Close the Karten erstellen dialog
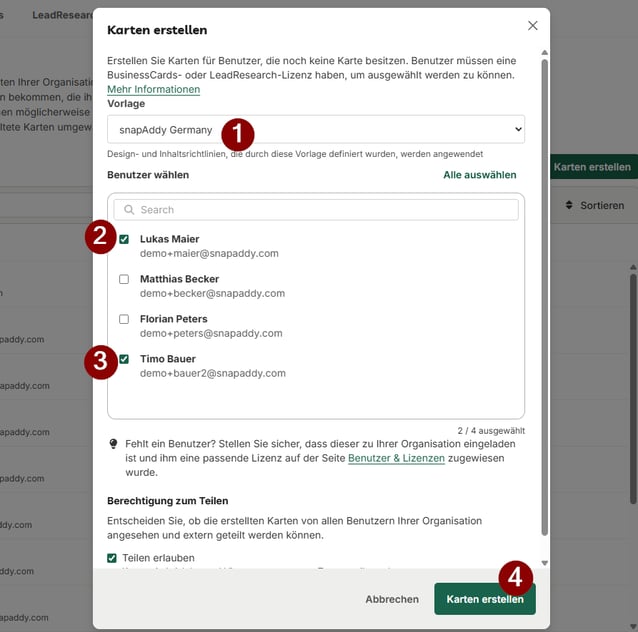Screen dimensions: 638x632 533,26
